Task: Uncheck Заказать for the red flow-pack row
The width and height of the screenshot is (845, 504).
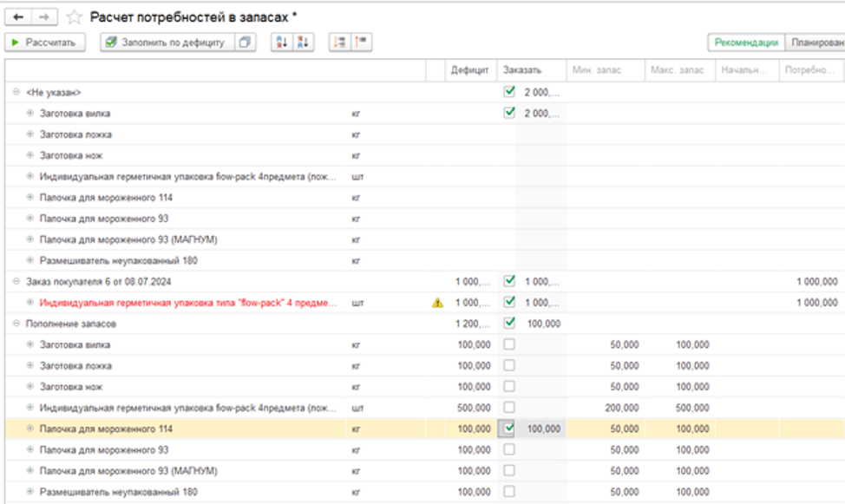Action: [x=509, y=302]
